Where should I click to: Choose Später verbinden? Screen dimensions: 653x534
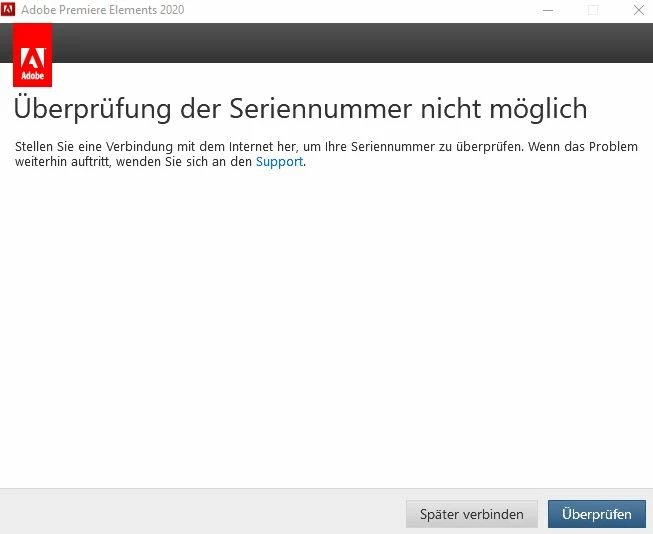[471, 514]
